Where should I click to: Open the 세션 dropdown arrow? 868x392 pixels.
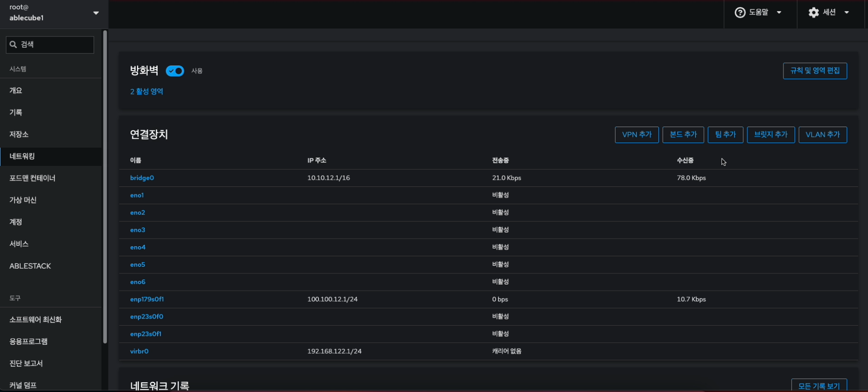(x=846, y=13)
